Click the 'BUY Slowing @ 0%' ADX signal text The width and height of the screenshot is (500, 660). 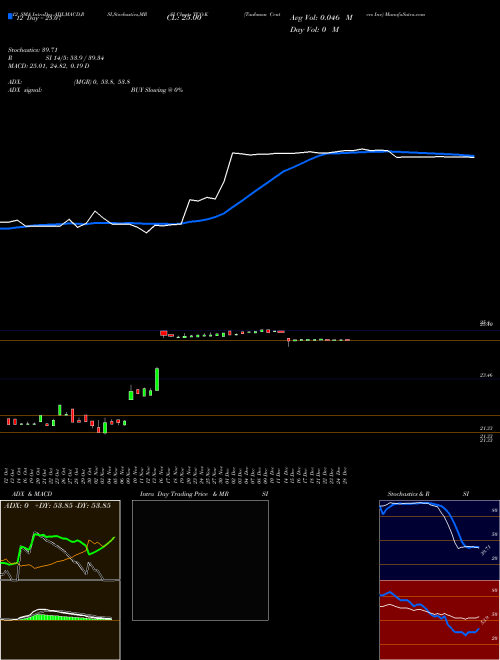(157, 90)
